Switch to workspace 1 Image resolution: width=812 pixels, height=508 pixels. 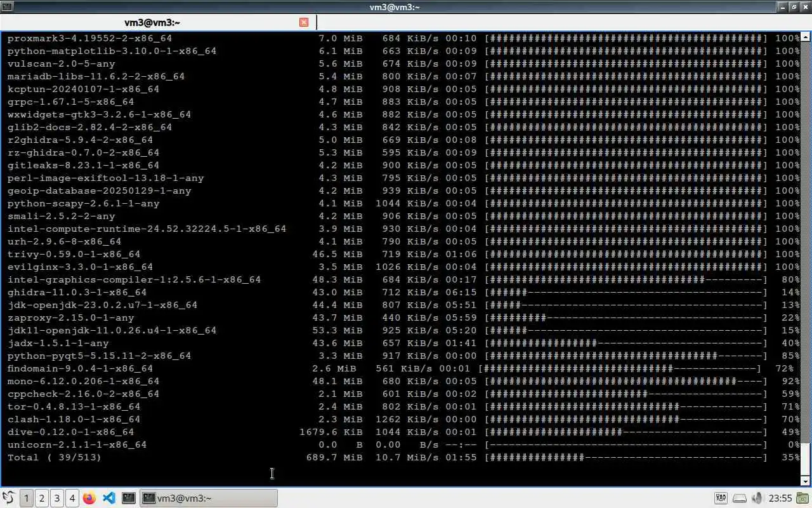[27, 498]
